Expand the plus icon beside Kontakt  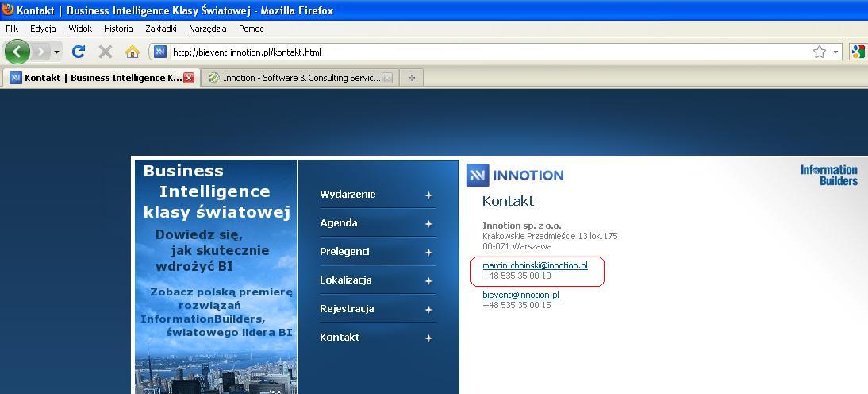[428, 338]
